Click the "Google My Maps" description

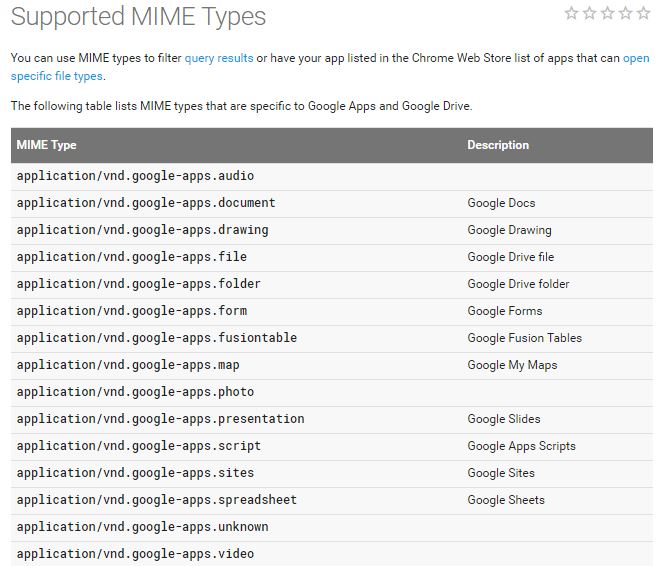(512, 365)
